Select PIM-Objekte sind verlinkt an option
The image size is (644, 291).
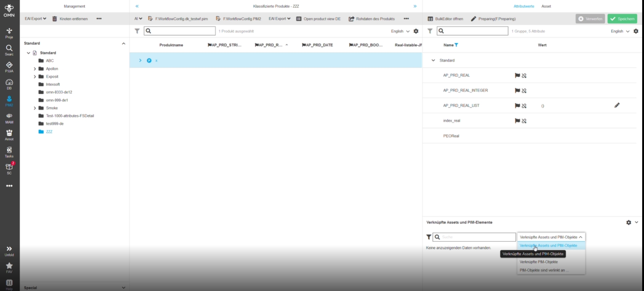click(551, 270)
